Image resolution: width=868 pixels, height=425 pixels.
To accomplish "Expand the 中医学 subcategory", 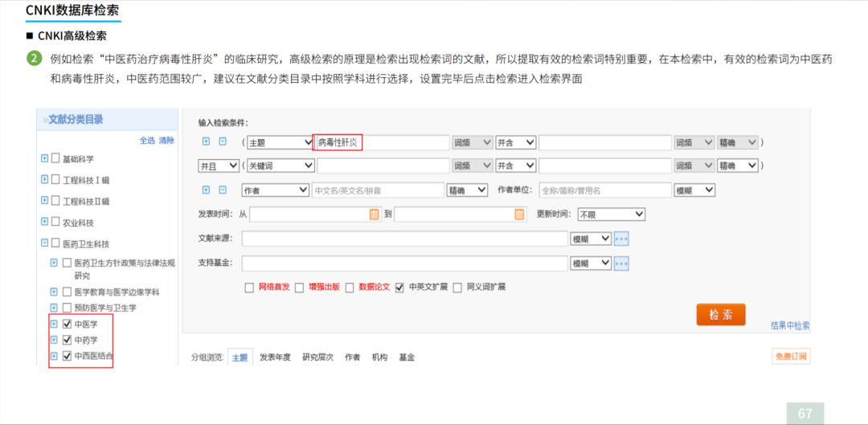I will (x=54, y=324).
